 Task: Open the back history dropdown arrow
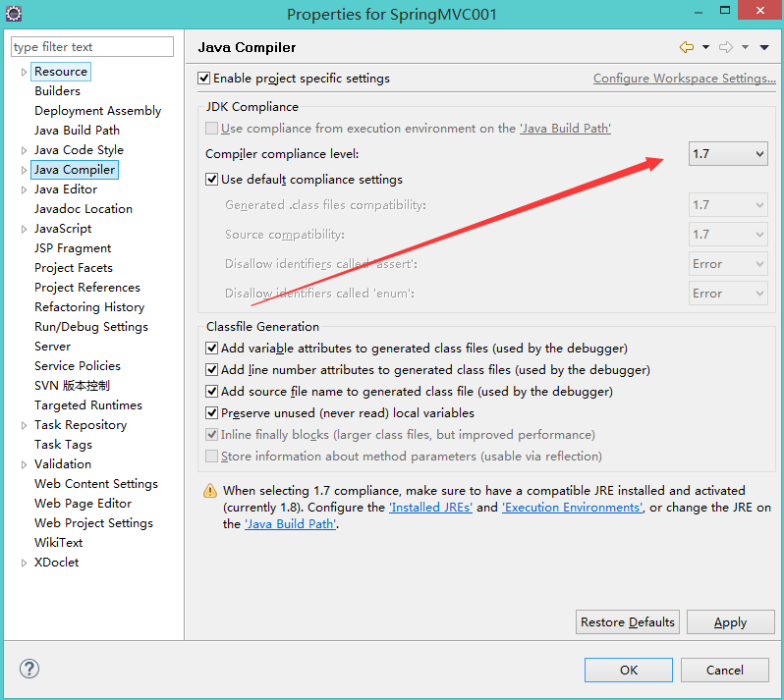pyautogui.click(x=705, y=47)
